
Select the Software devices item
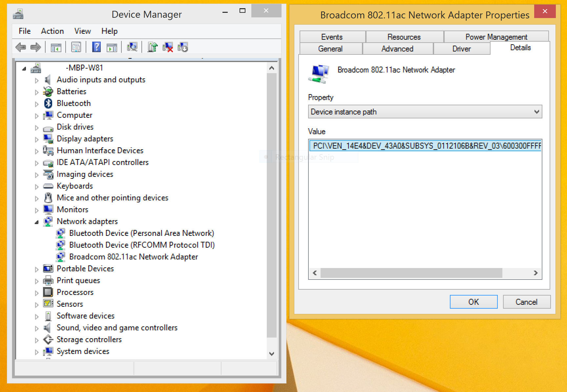pyautogui.click(x=86, y=316)
